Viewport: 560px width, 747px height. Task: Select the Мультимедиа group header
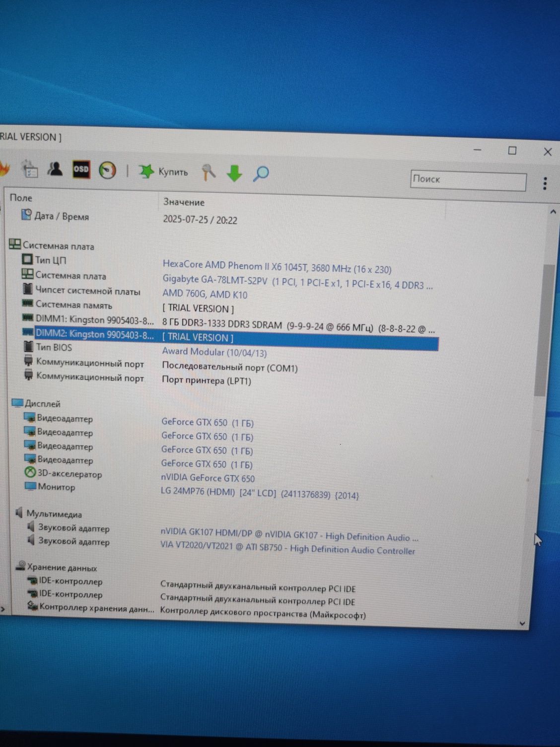[x=49, y=514]
